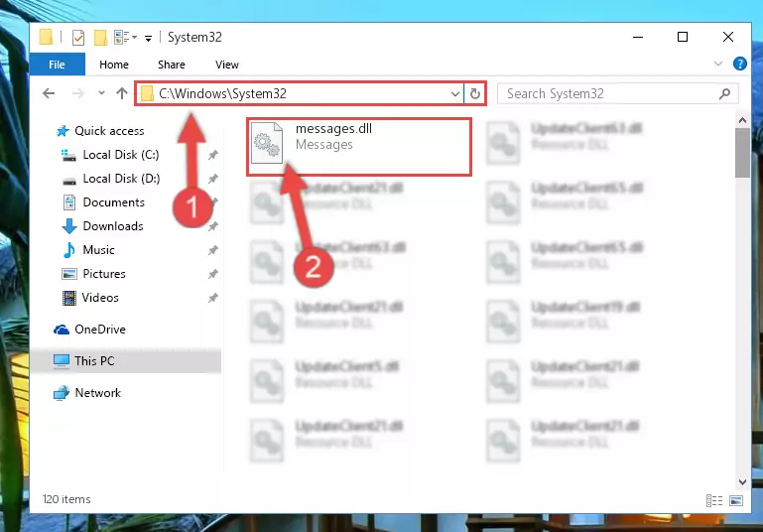Click the Properties icon in quick access toolbar
763x532 pixels.
(x=77, y=37)
